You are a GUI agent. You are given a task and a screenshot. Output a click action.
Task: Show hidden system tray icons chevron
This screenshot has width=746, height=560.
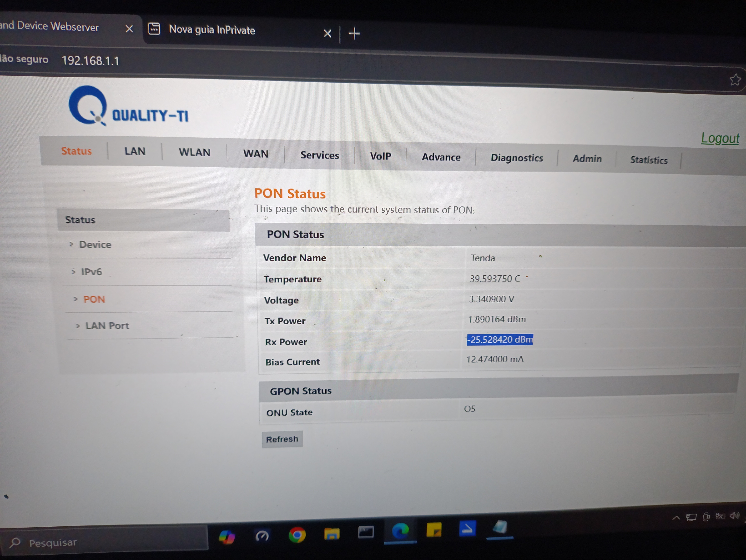tap(676, 518)
